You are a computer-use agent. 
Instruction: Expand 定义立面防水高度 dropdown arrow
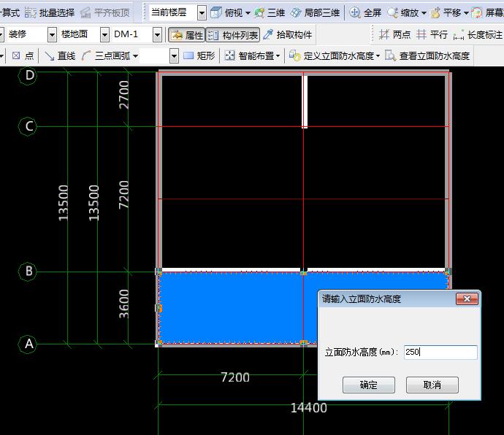(x=378, y=56)
